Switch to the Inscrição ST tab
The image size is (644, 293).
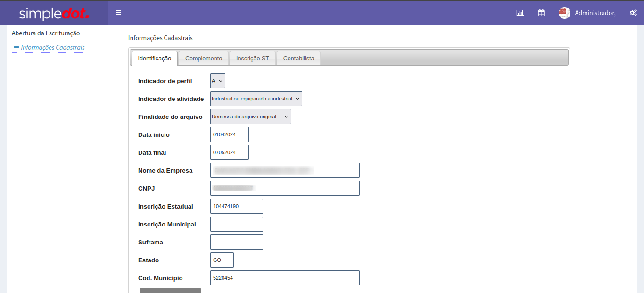(x=253, y=59)
